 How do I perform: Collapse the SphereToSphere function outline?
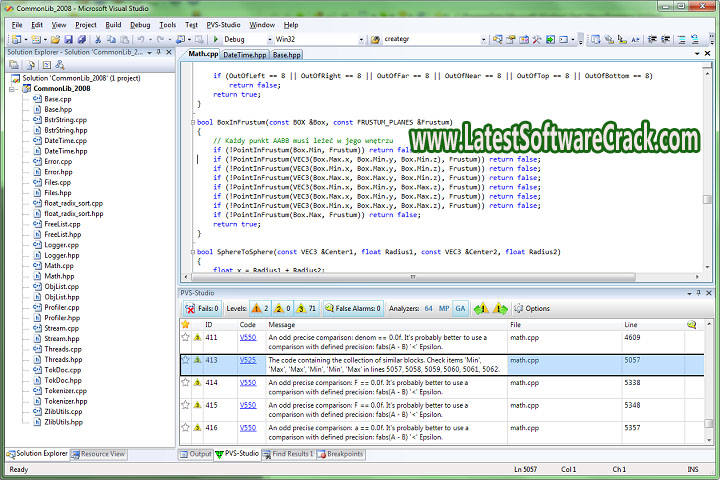193,252
